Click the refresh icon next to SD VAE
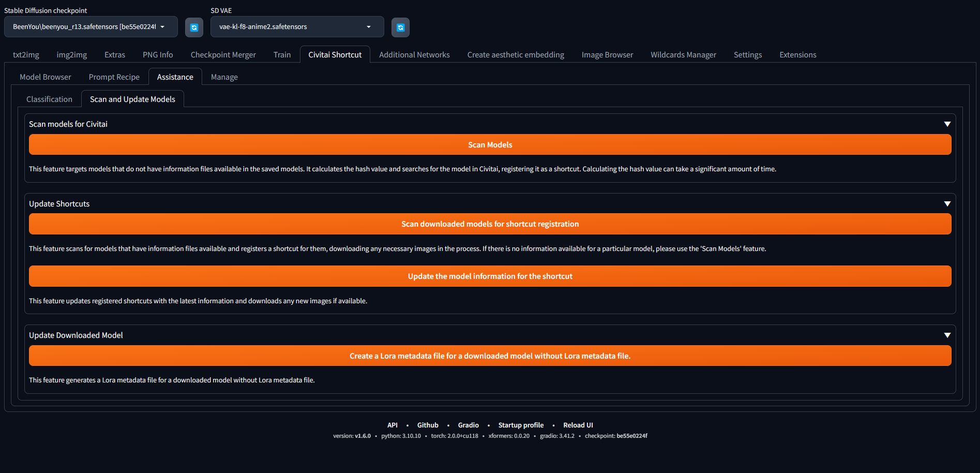The image size is (980, 473). [400, 27]
